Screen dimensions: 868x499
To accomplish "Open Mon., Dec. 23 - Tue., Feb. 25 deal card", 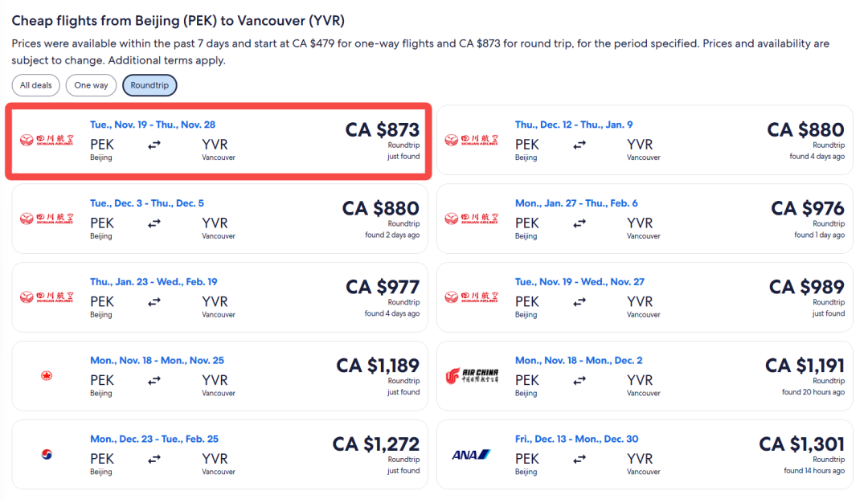I will [219, 454].
